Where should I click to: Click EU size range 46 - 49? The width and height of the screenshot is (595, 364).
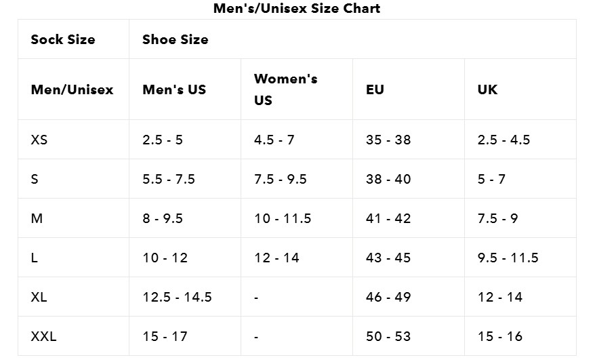(388, 297)
